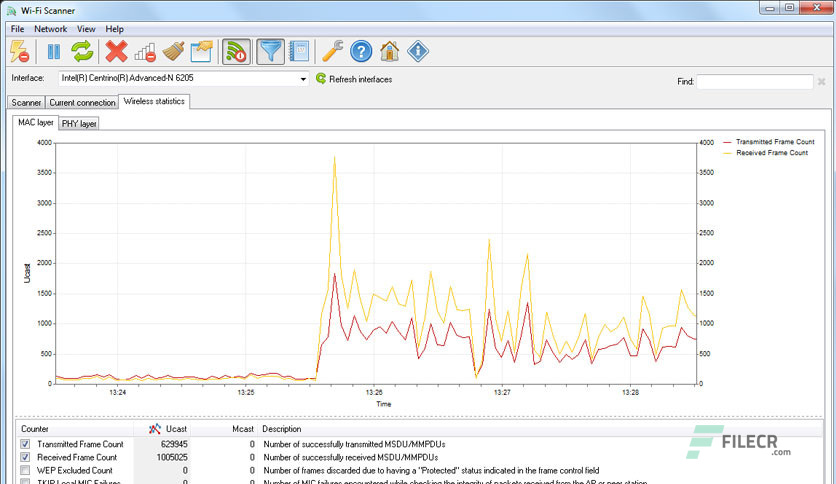836x484 pixels.
Task: Click the green Refresh interfaces icon
Action: tap(321, 78)
